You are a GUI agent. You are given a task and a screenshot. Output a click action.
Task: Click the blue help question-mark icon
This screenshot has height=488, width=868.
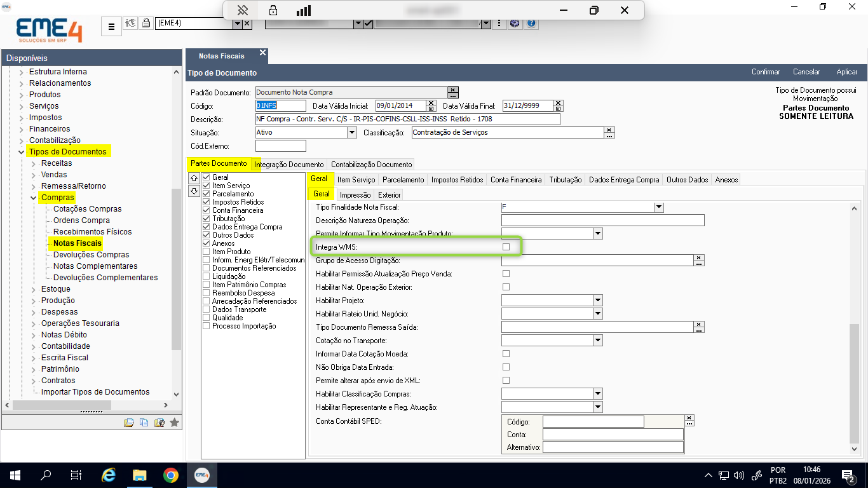click(x=531, y=24)
